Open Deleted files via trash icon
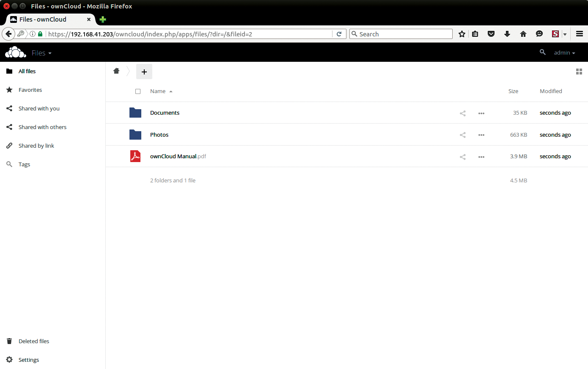Image resolution: width=588 pixels, height=369 pixels. tap(9, 341)
